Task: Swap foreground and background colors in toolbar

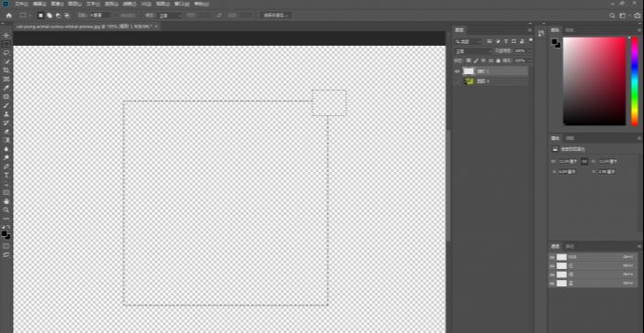Action: [8, 228]
